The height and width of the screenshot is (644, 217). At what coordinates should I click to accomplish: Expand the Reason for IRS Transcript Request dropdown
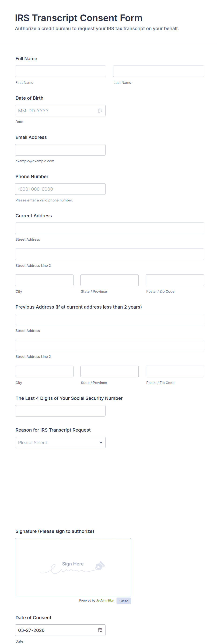coord(60,442)
